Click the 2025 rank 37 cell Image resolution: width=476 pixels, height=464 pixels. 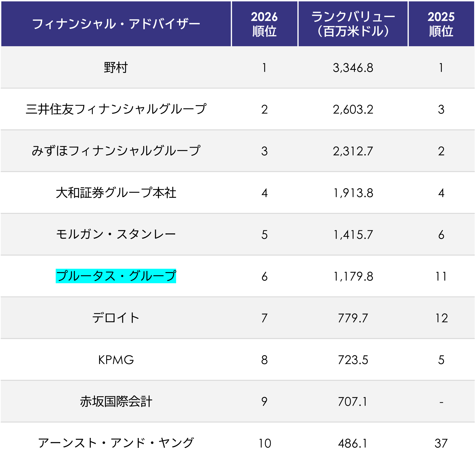coord(441,444)
